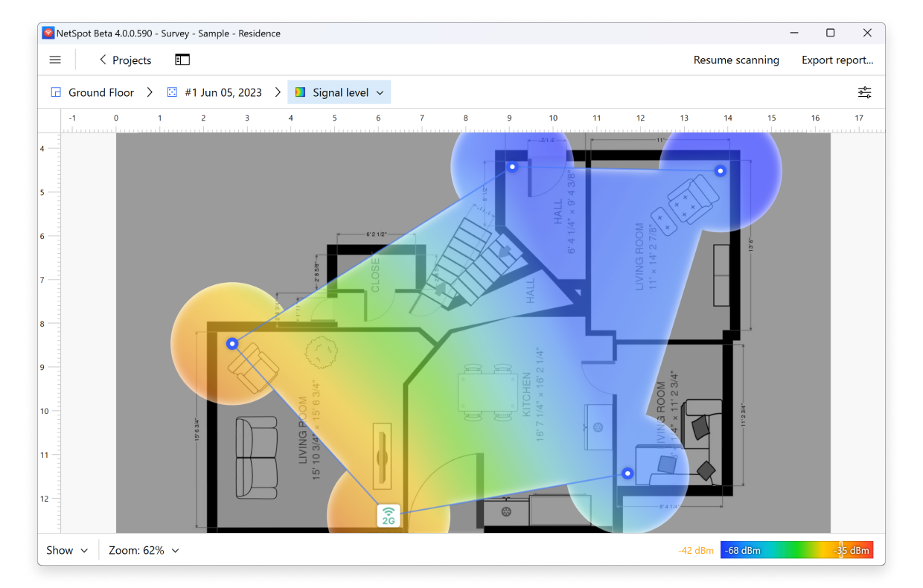Toggle the sidebar panel layout icon
Viewport: 923px width, 588px height.
coord(182,60)
